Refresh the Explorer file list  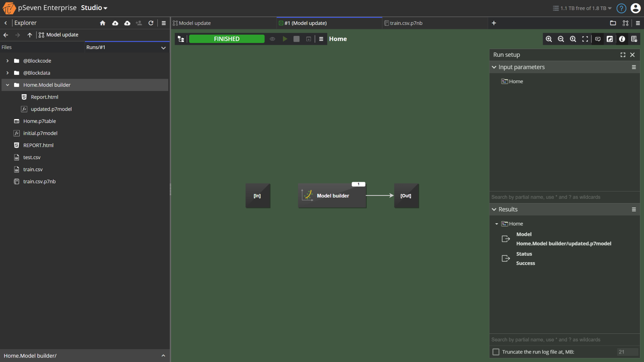click(x=151, y=23)
